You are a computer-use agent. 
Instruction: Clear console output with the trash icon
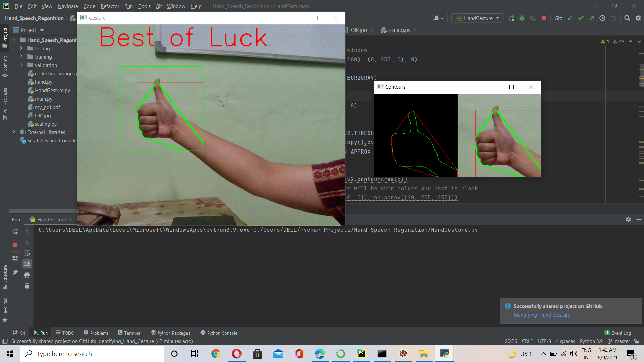(27, 286)
